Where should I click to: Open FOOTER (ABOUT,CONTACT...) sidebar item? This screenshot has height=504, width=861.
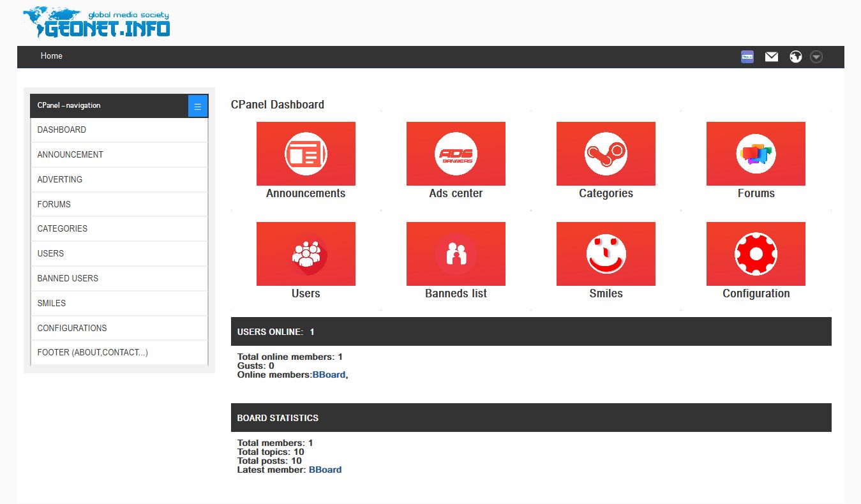pos(93,352)
